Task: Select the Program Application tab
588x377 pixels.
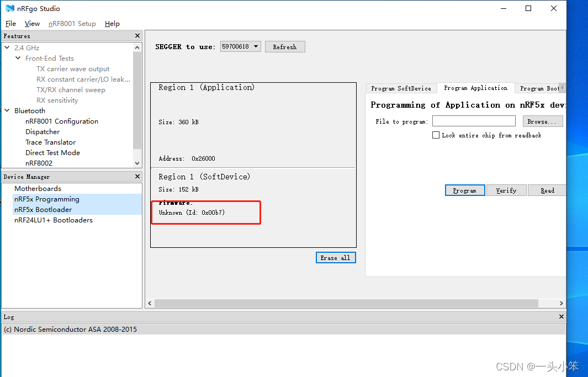Action: point(475,88)
